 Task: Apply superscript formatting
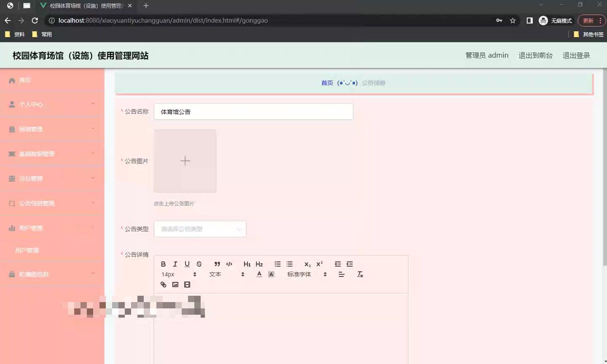pos(320,264)
